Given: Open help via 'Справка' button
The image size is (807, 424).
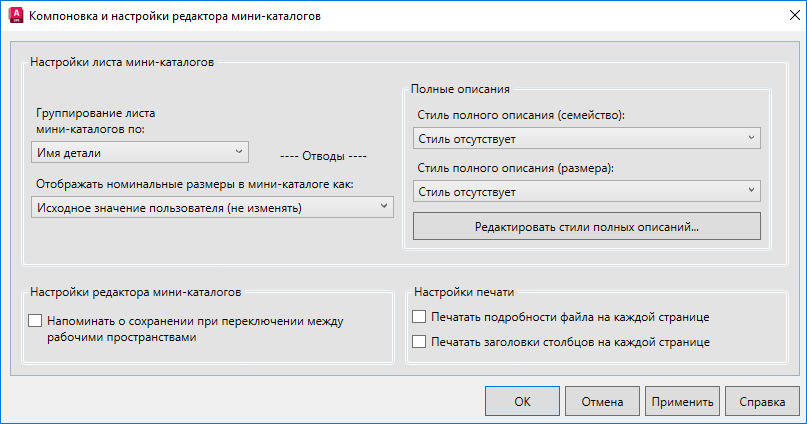Looking at the screenshot, I should tap(762, 402).
